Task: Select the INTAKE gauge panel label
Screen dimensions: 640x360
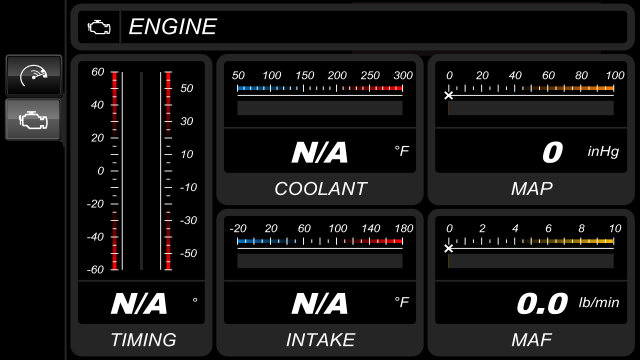Action: click(320, 340)
